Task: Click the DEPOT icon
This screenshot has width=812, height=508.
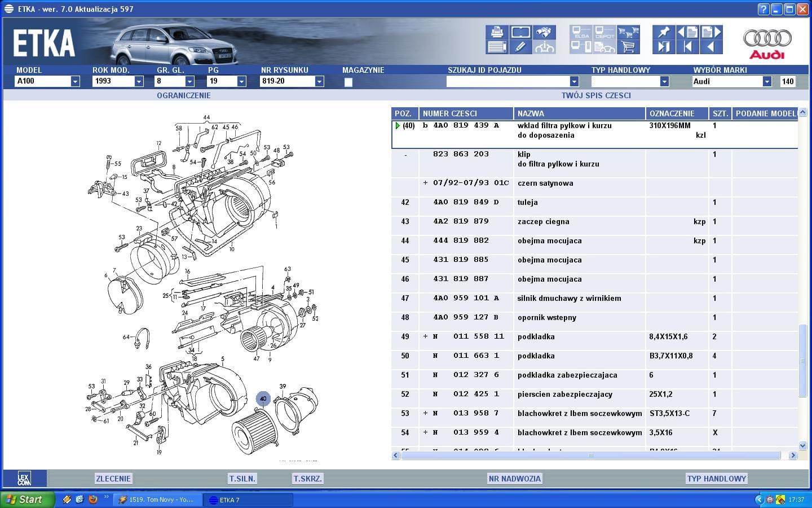Action: tap(604, 32)
